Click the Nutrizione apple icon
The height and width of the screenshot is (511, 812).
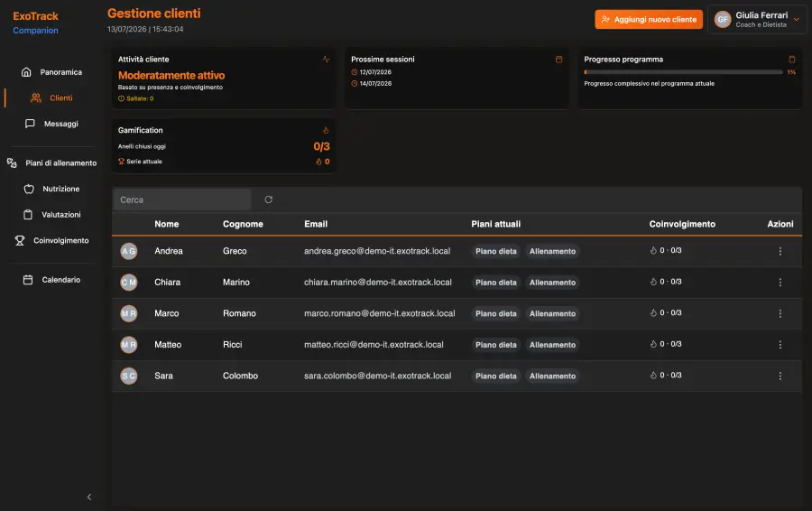29,189
